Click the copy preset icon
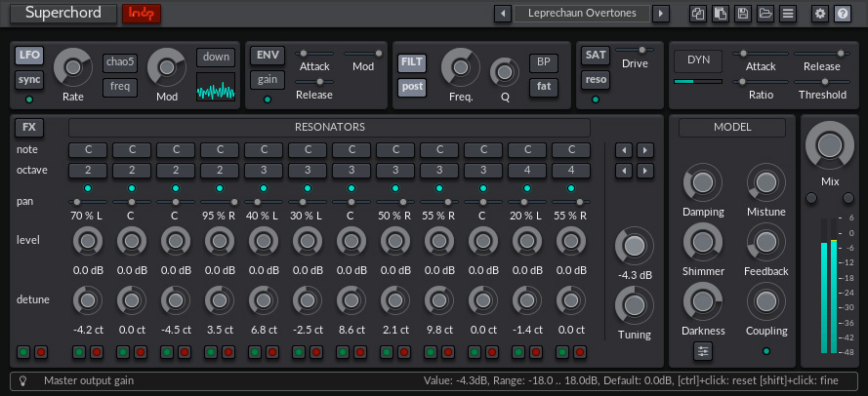Image resolution: width=868 pixels, height=396 pixels. point(697,14)
